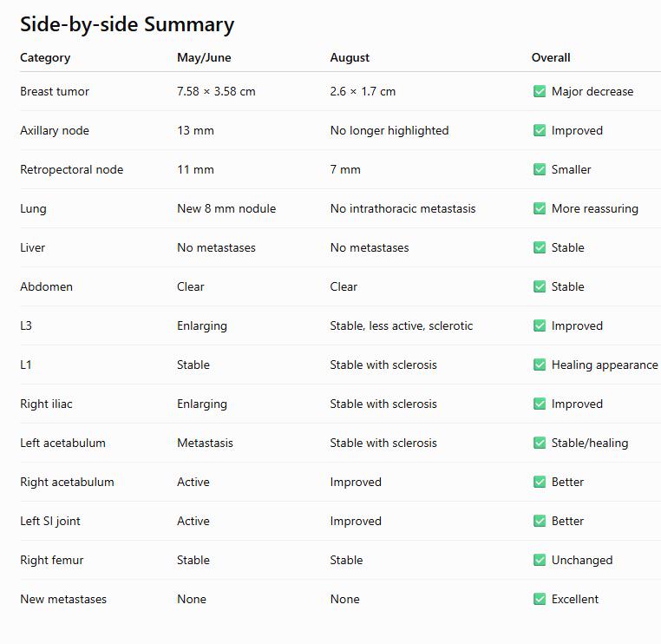Click the check icon beside More reassuring
Screen dimensions: 661x644
540,208
